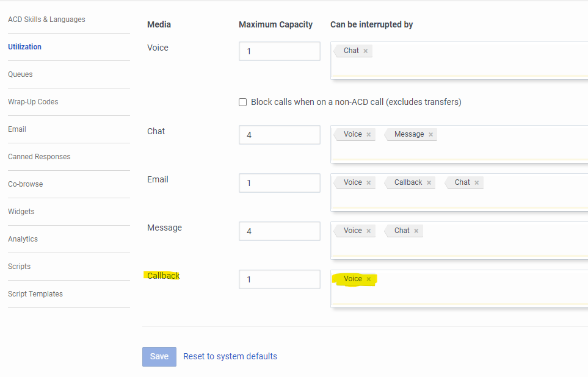Image resolution: width=588 pixels, height=377 pixels.
Task: Click Voice maximum capacity field
Action: tap(280, 51)
